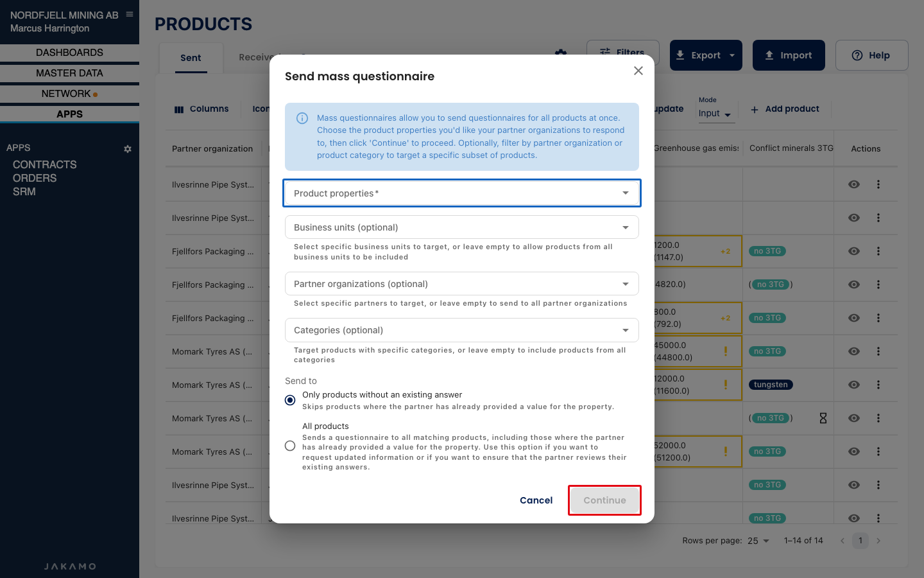Go to the previous page arrow

(843, 541)
